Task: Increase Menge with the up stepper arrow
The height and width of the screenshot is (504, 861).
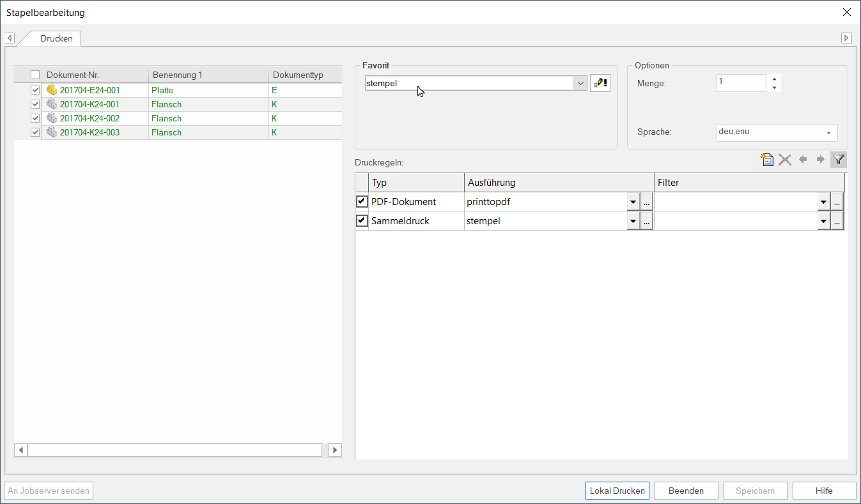Action: [x=774, y=79]
